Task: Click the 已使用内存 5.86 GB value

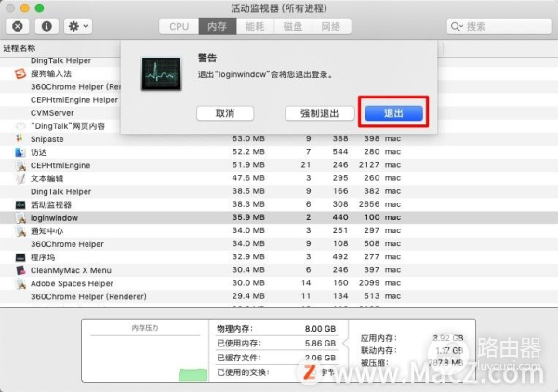Action: pos(320,344)
